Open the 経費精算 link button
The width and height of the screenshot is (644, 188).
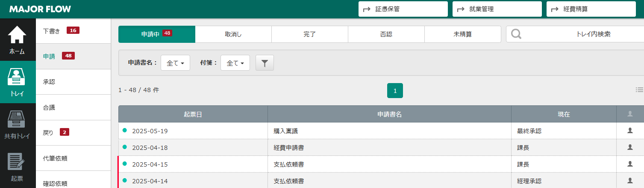(591, 9)
